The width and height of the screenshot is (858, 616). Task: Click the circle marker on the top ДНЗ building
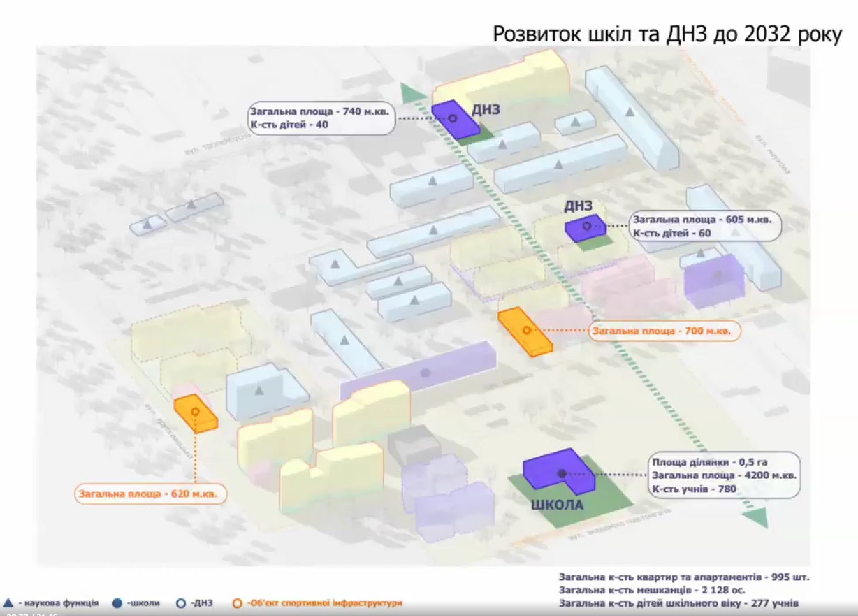click(x=452, y=118)
